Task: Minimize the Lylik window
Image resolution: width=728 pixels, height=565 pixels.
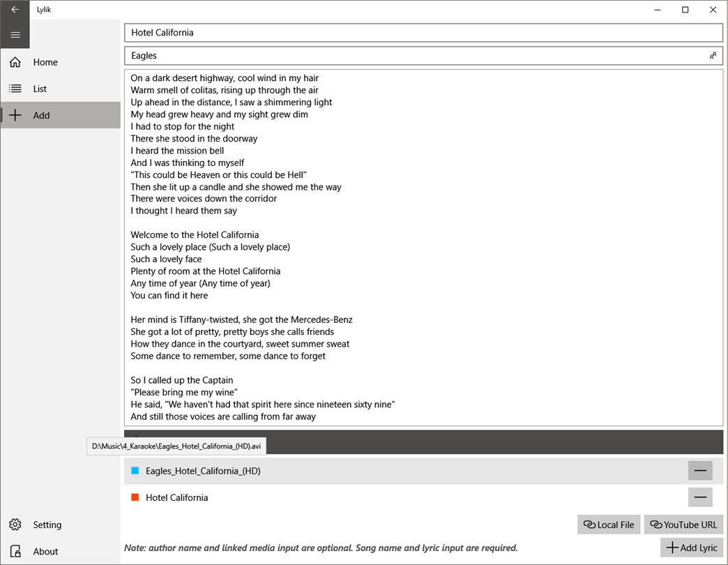Action: 658,10
